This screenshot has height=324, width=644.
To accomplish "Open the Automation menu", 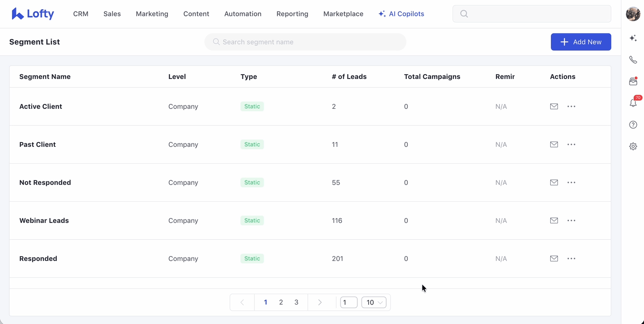I will coord(243,14).
